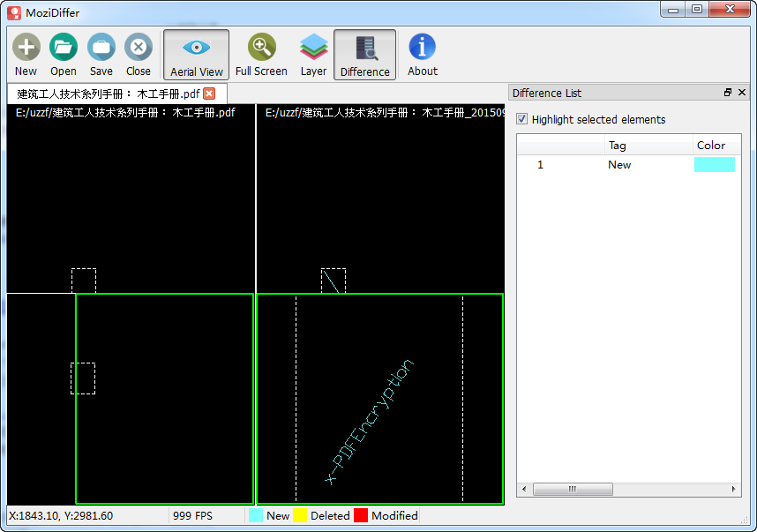757x532 pixels.
Task: Click the cyan color swatch for row 1
Action: click(715, 165)
